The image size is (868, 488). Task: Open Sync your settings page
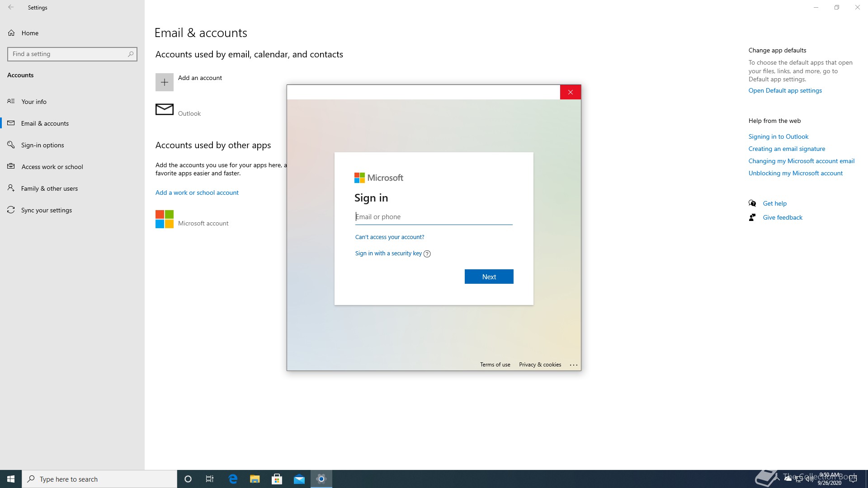point(46,210)
